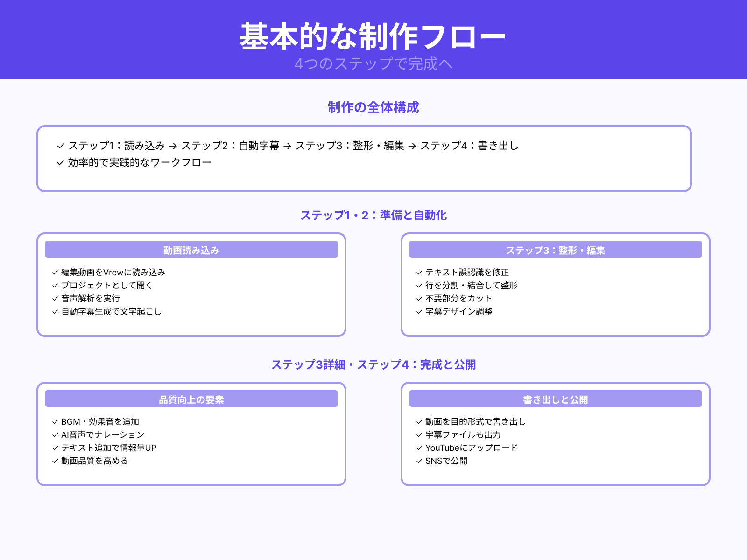
Task: Click the link ステップ3詳細・ステップ4：完成と公開
Action: click(x=373, y=365)
